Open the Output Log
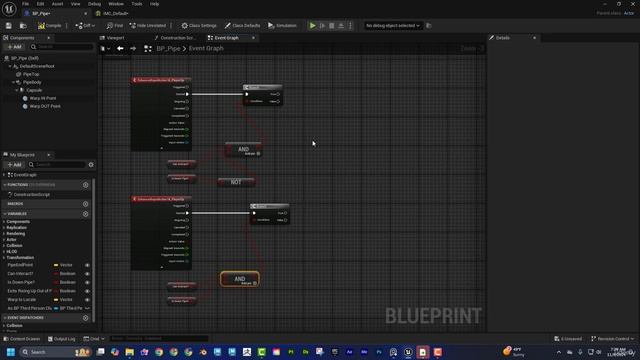This screenshot has width=640, height=360. (61, 339)
